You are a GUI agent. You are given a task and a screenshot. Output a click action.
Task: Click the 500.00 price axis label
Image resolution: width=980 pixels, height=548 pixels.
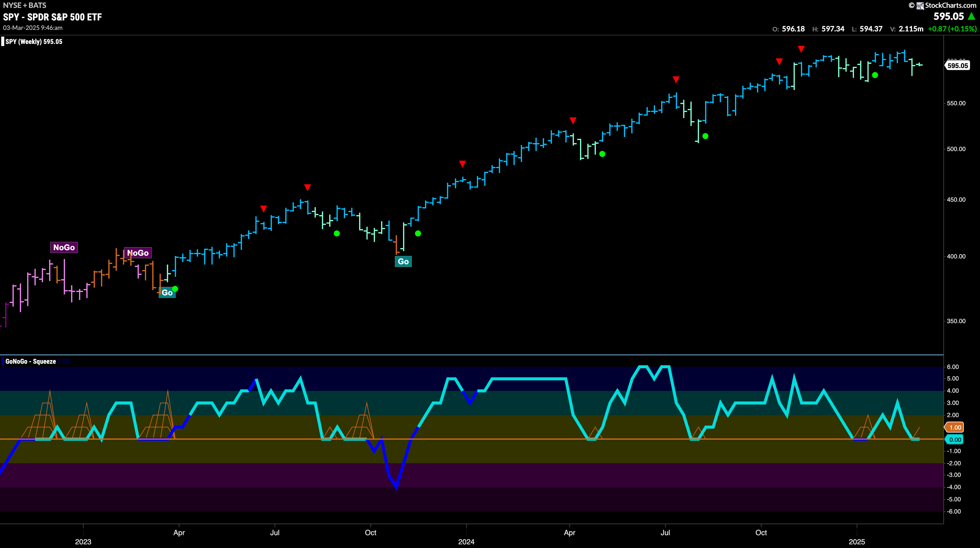956,149
